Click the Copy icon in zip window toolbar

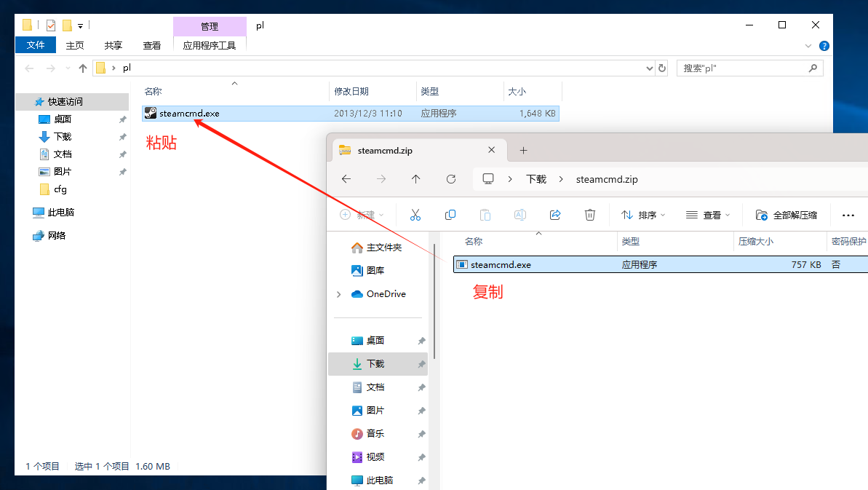(450, 215)
